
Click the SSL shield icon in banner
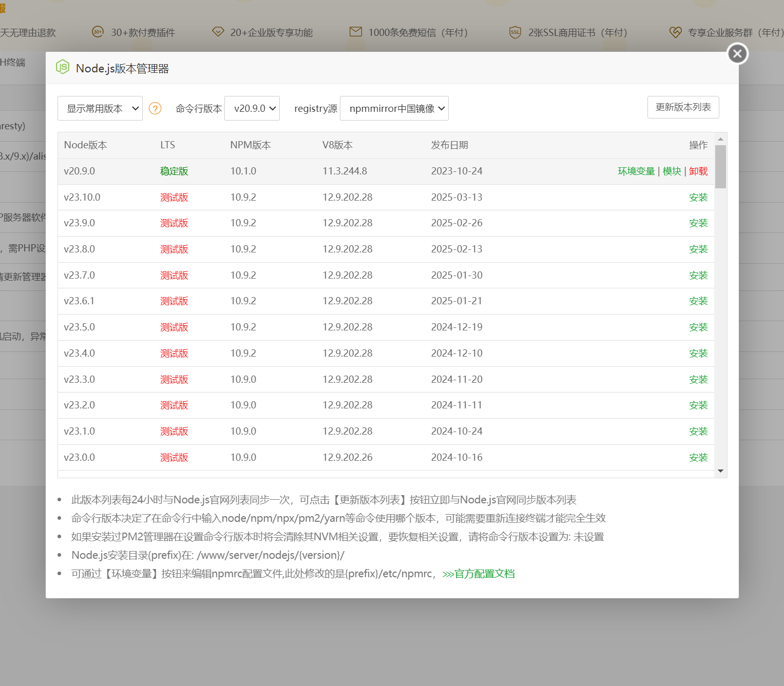pyautogui.click(x=515, y=32)
